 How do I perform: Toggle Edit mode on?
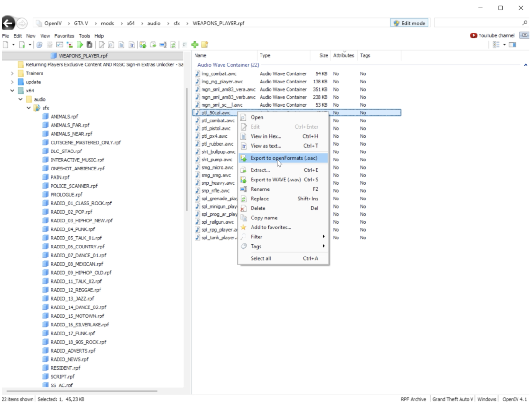(409, 23)
